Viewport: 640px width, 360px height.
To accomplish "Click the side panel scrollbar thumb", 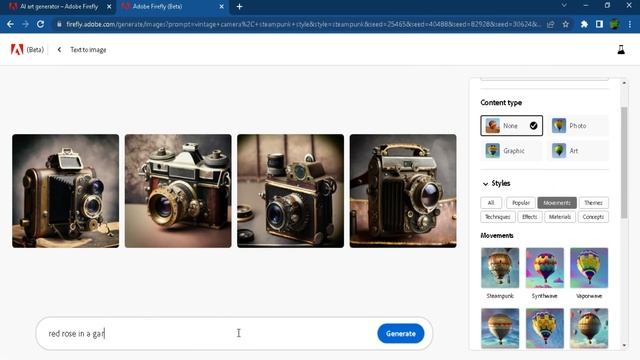I will tap(624, 162).
